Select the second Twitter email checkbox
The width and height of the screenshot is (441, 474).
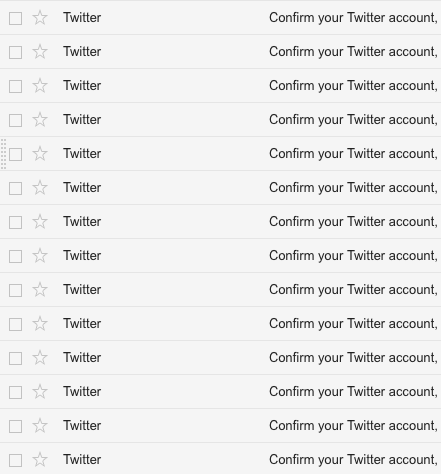[x=16, y=52]
